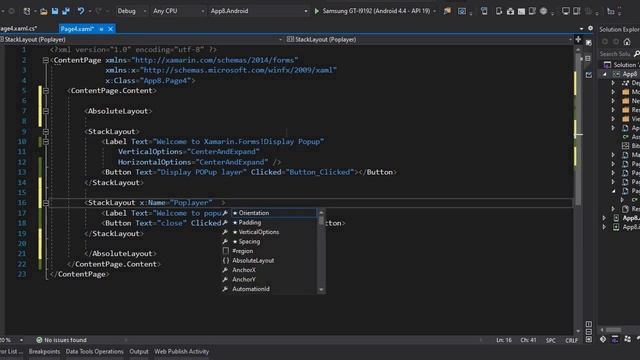
Task: Collapse the App8 project node
Action: tap(604, 74)
